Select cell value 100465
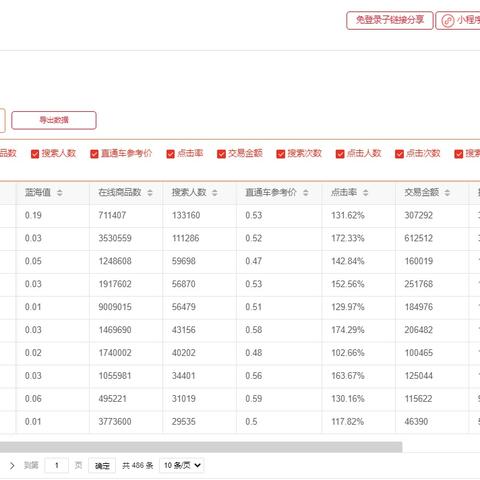Screen dimensions: 480x480 pos(419,353)
